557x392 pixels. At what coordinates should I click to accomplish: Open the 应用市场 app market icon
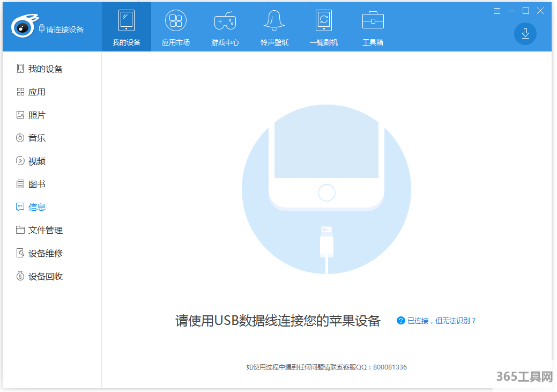pos(176,21)
